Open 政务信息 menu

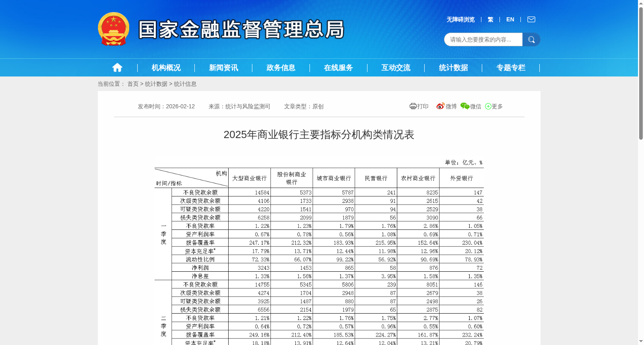pyautogui.click(x=281, y=68)
